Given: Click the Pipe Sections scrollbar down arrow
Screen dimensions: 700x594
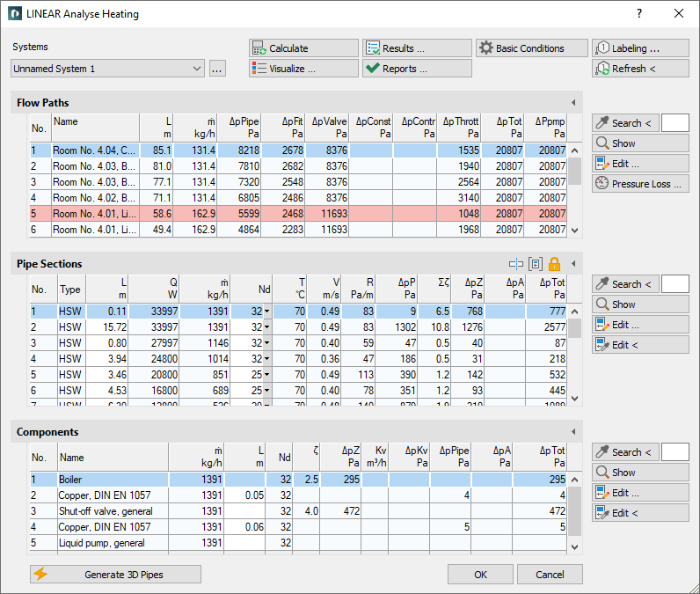Looking at the screenshot, I should [x=574, y=399].
